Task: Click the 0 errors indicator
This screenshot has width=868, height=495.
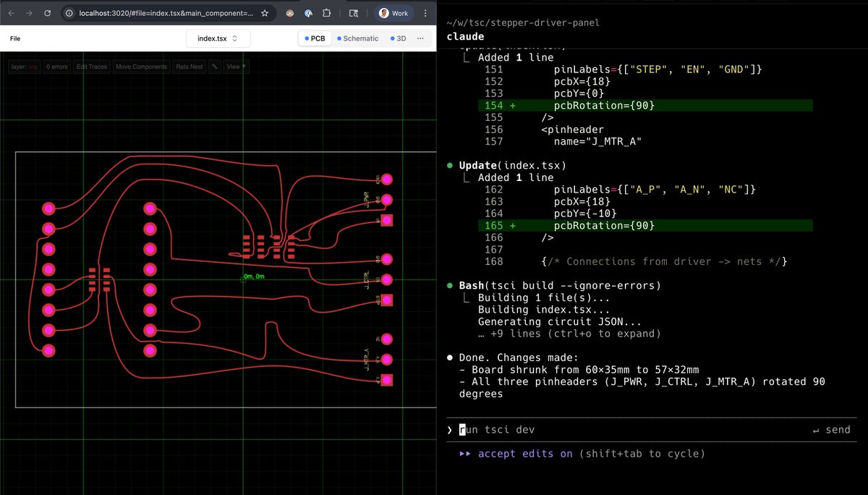Action: [56, 67]
